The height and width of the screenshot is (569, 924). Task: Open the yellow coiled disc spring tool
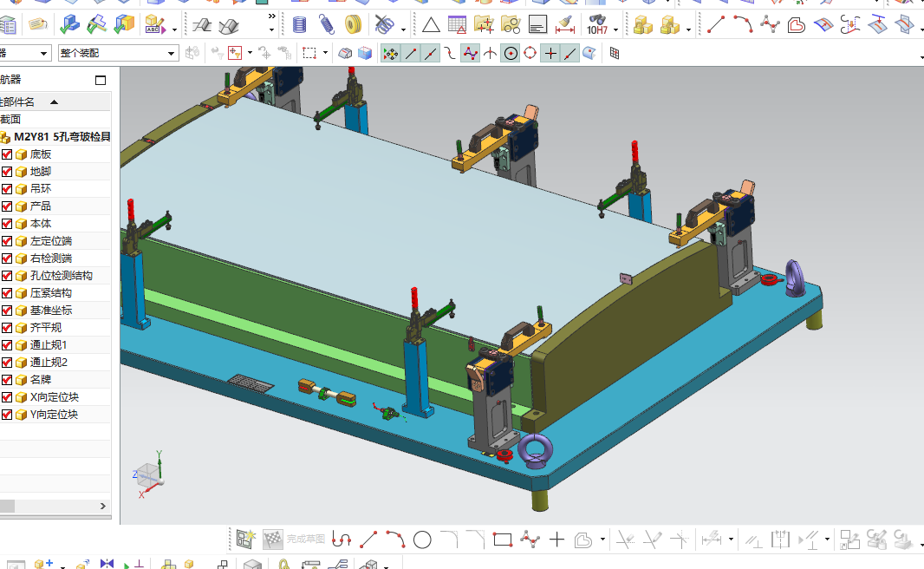(x=353, y=24)
